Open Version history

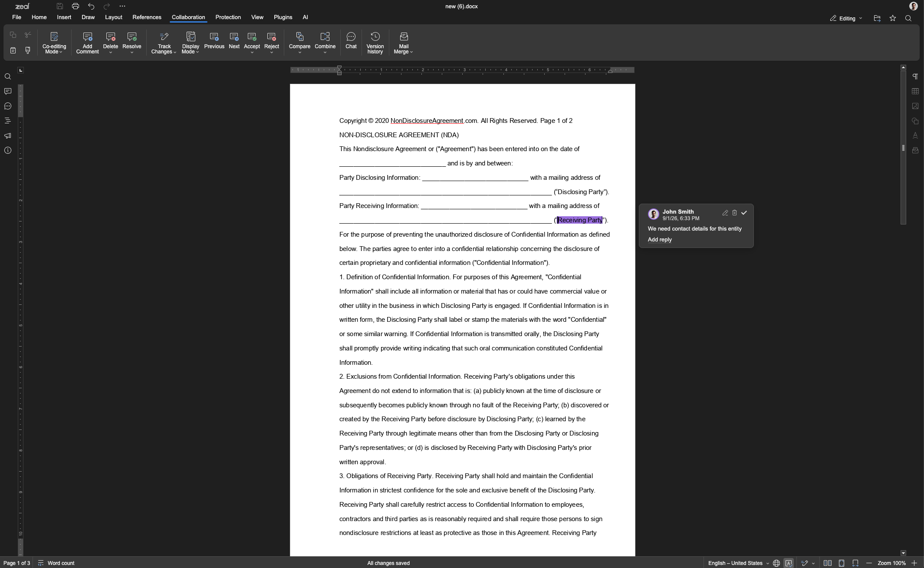[375, 43]
